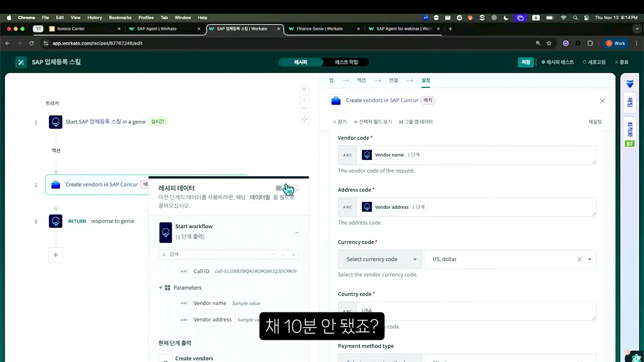Click the Wi-Fi status icon in menu bar
The height and width of the screenshot is (362, 644).
[x=563, y=18]
